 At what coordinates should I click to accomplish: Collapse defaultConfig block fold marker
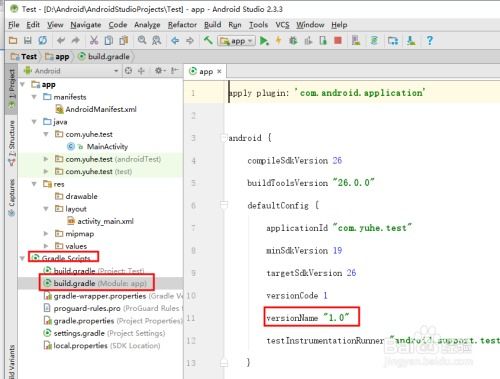tap(224, 205)
